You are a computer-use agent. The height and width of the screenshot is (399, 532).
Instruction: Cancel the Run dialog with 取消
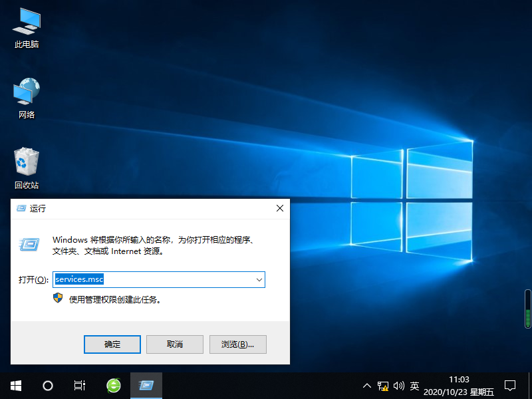point(174,344)
